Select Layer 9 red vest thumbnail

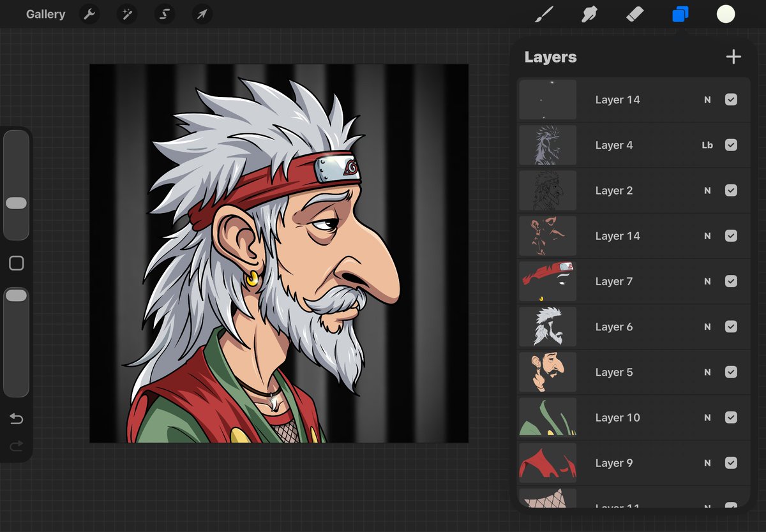click(548, 462)
